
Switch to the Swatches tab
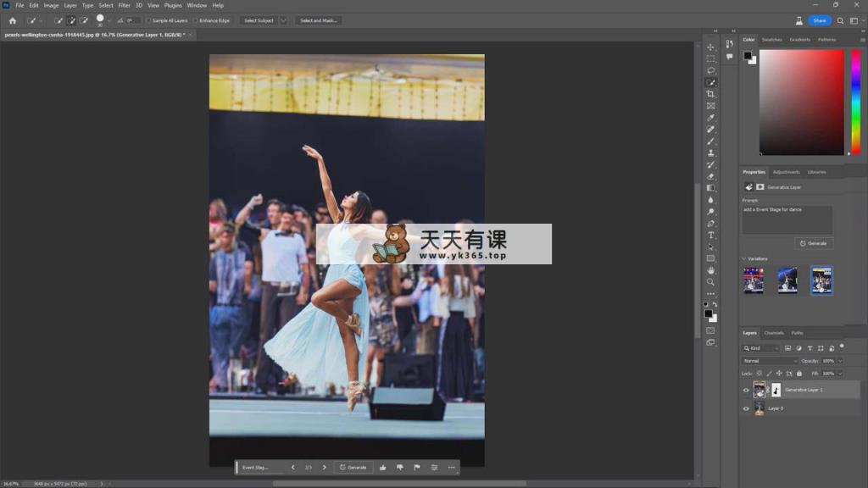click(771, 40)
